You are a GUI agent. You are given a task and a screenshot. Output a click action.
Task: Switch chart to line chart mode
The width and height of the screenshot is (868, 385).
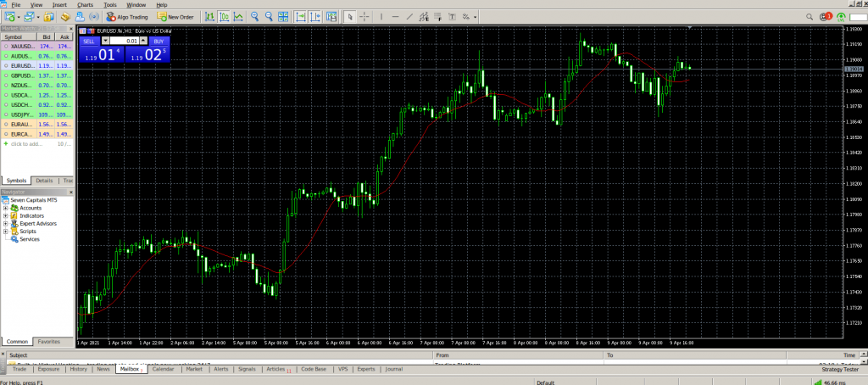[x=238, y=17]
